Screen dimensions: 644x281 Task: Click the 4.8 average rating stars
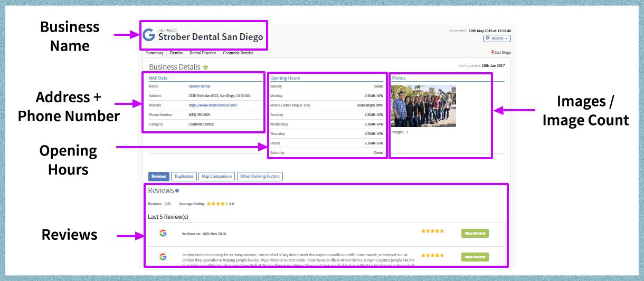pyautogui.click(x=217, y=204)
